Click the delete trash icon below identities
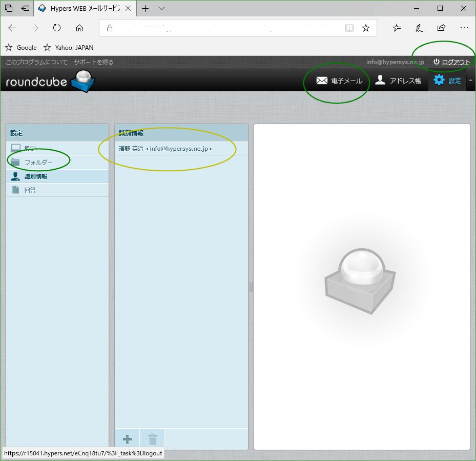The image size is (476, 461). [152, 439]
